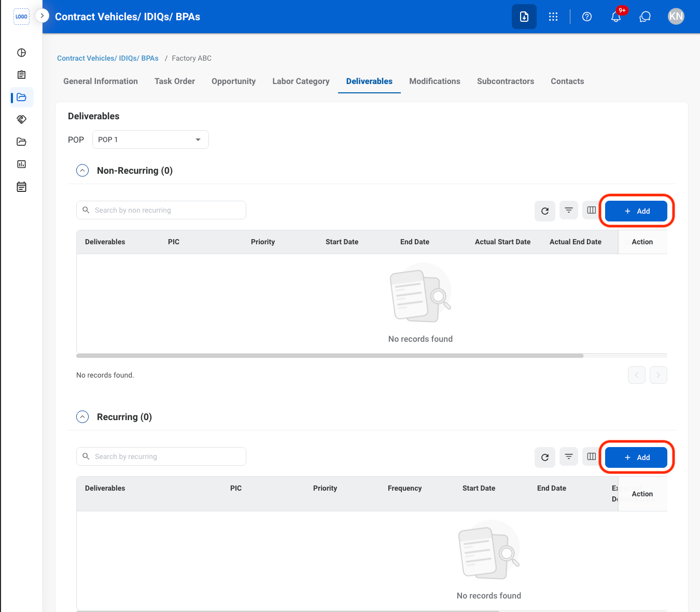Image resolution: width=700 pixels, height=612 pixels.
Task: Switch to the Opportunity tab
Action: [x=233, y=81]
